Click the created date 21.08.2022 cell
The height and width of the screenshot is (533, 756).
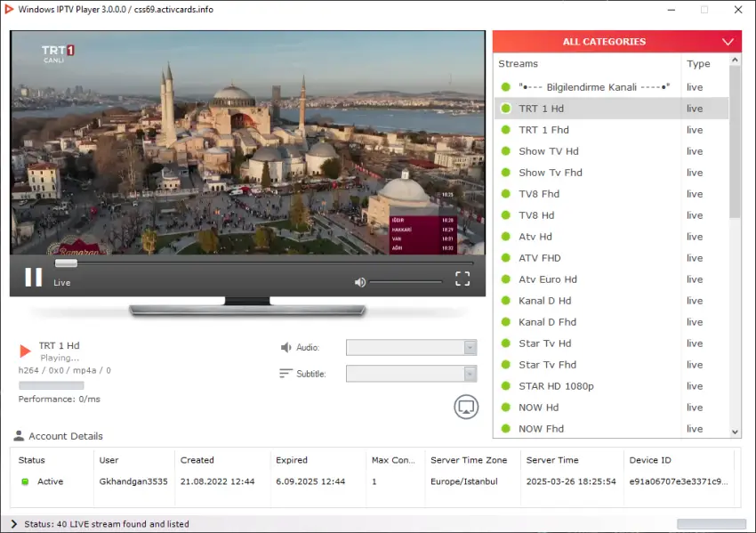coord(217,481)
